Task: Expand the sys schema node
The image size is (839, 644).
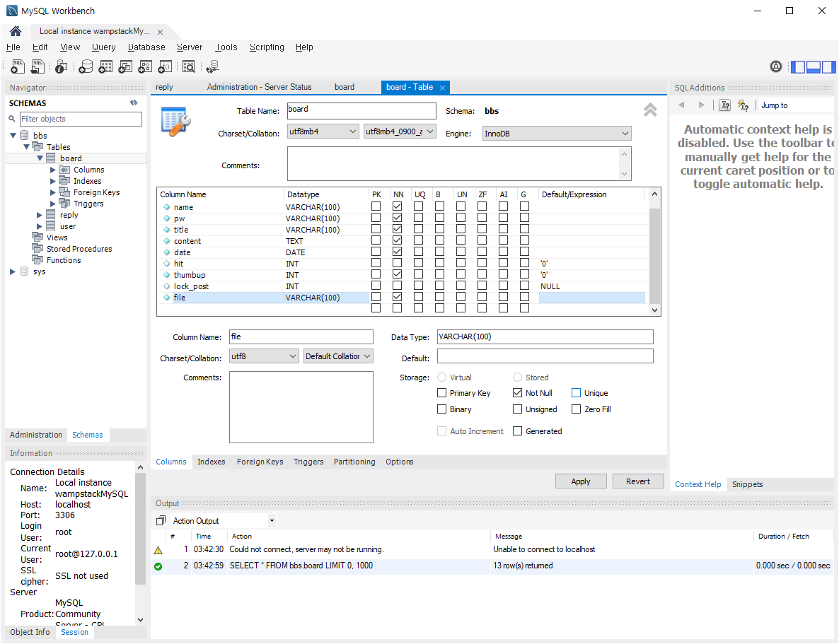Action: tap(13, 271)
